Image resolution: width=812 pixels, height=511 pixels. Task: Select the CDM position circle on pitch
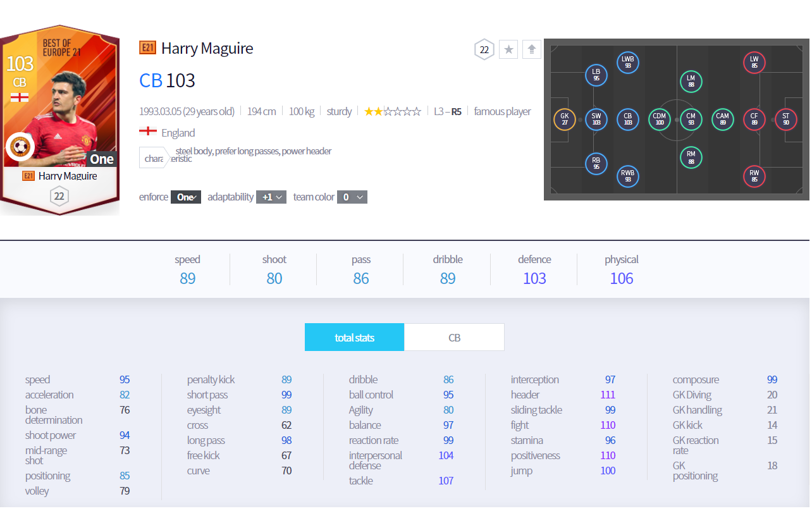pyautogui.click(x=659, y=119)
